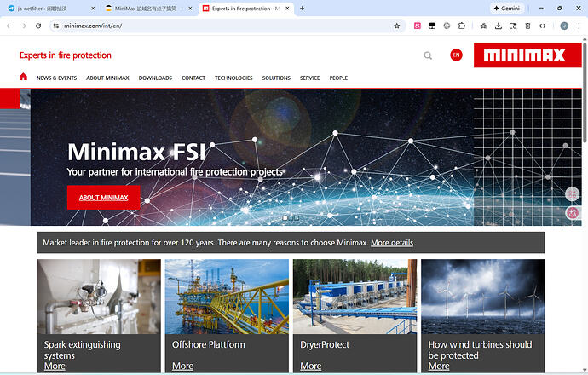Select the first carousel slide dot

click(285, 217)
